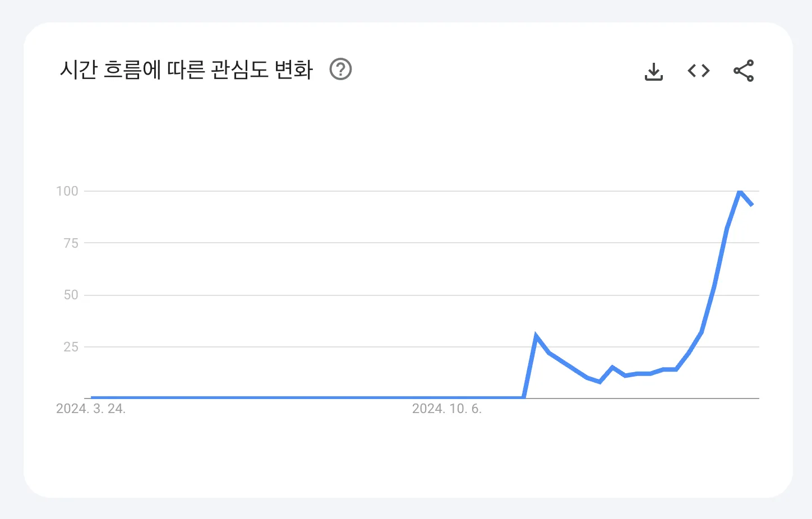Click the lowest dip after the first spike
Viewport: 812px width, 519px height.
599,382
